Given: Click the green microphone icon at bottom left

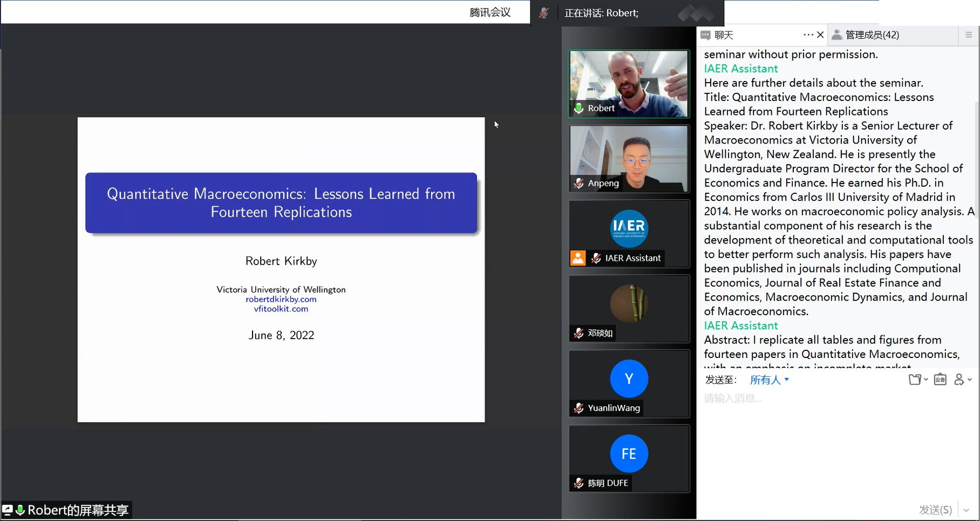Looking at the screenshot, I should (21, 510).
